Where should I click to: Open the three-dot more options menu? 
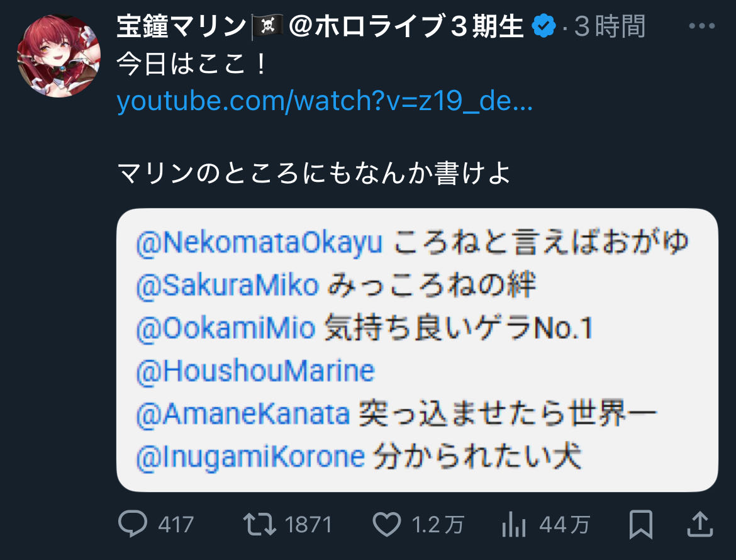(703, 26)
